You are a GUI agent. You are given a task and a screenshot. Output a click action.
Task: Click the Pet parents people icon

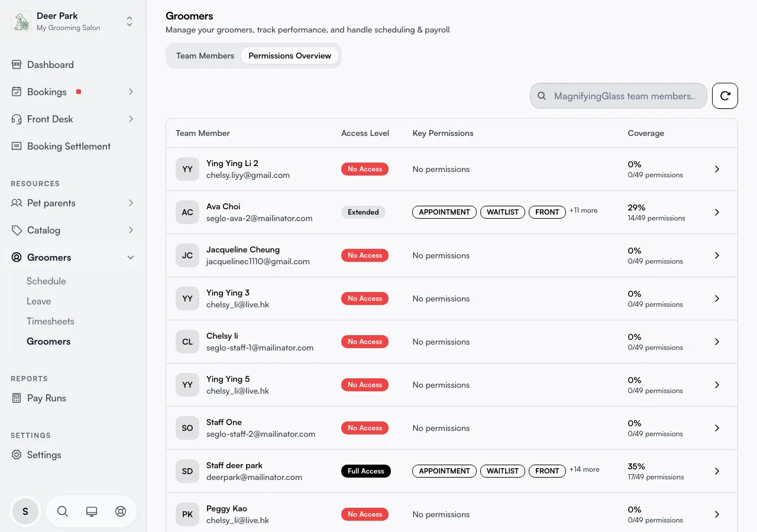click(17, 203)
